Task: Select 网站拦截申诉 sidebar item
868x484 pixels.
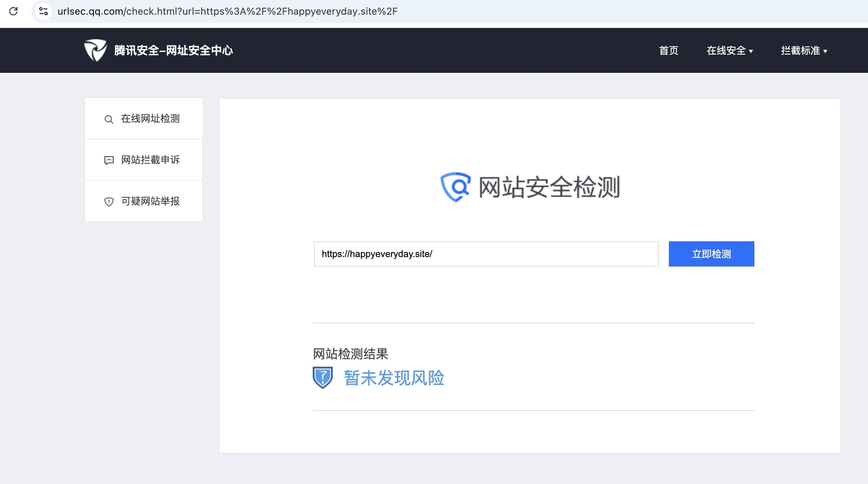Action: tap(150, 160)
